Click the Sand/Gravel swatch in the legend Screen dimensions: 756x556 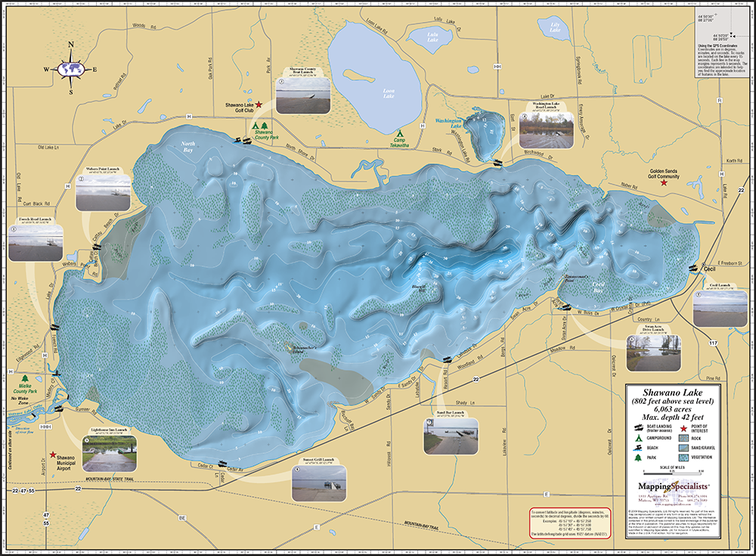(x=683, y=448)
